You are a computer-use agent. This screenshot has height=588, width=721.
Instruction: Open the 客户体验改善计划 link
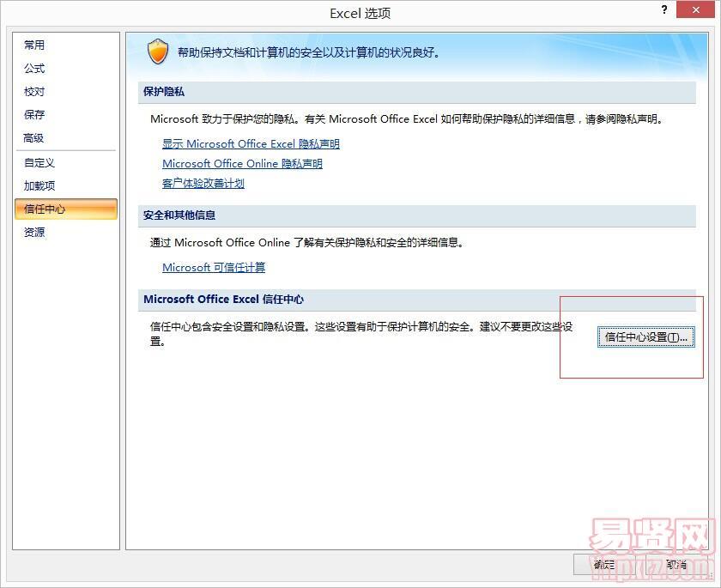(x=203, y=184)
